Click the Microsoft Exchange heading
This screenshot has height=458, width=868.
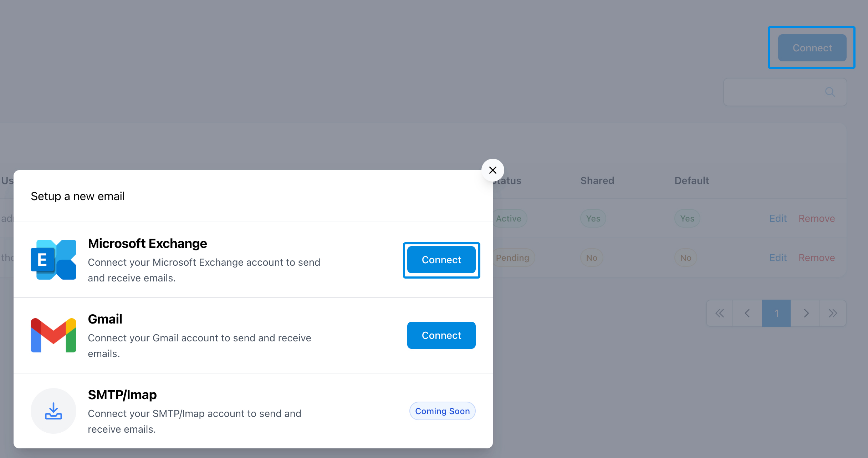147,244
